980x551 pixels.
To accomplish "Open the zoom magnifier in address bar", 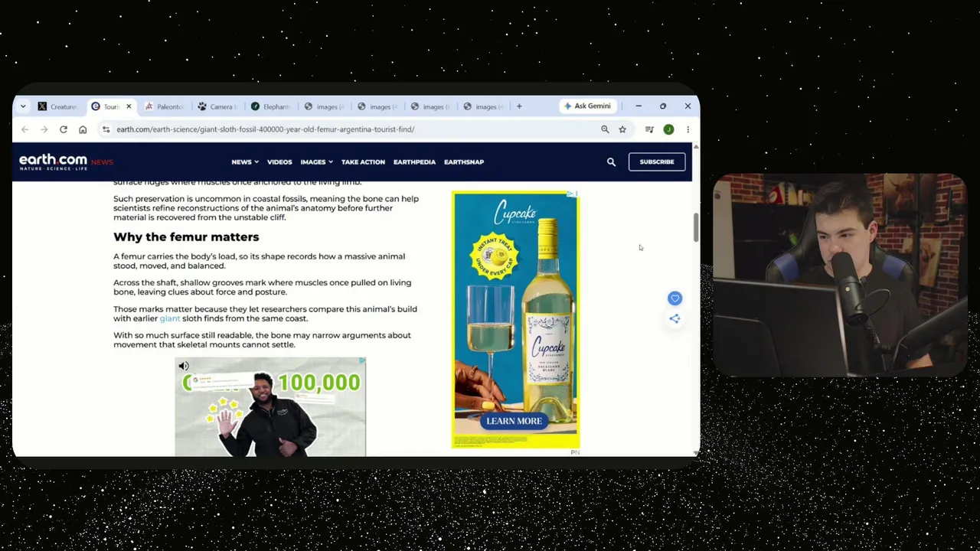I will [x=605, y=129].
